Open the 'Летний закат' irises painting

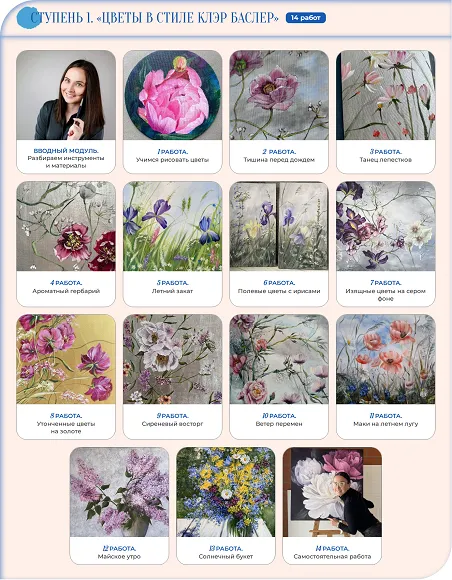[172, 226]
